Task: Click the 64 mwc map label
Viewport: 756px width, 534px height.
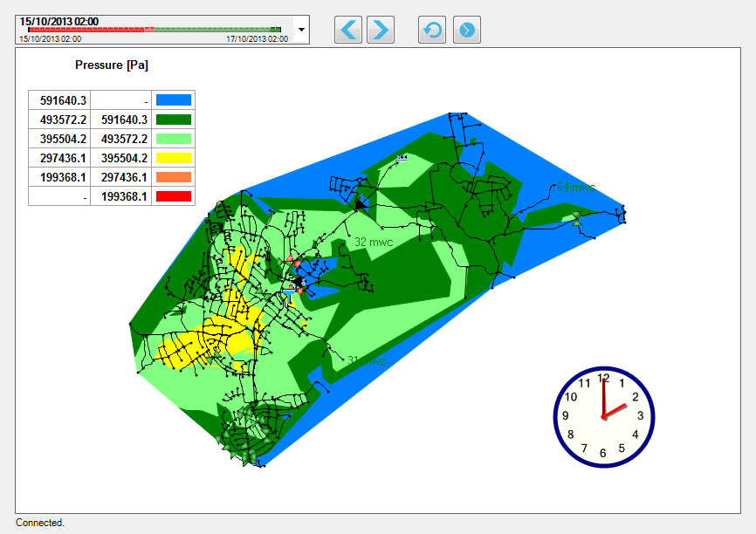Action: tap(576, 188)
